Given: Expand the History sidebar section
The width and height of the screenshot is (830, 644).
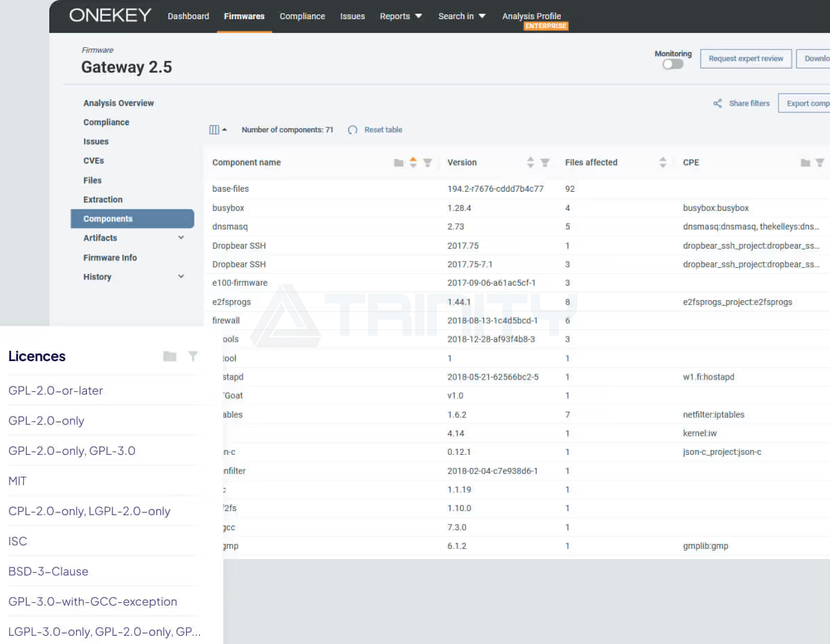Looking at the screenshot, I should coord(181,277).
